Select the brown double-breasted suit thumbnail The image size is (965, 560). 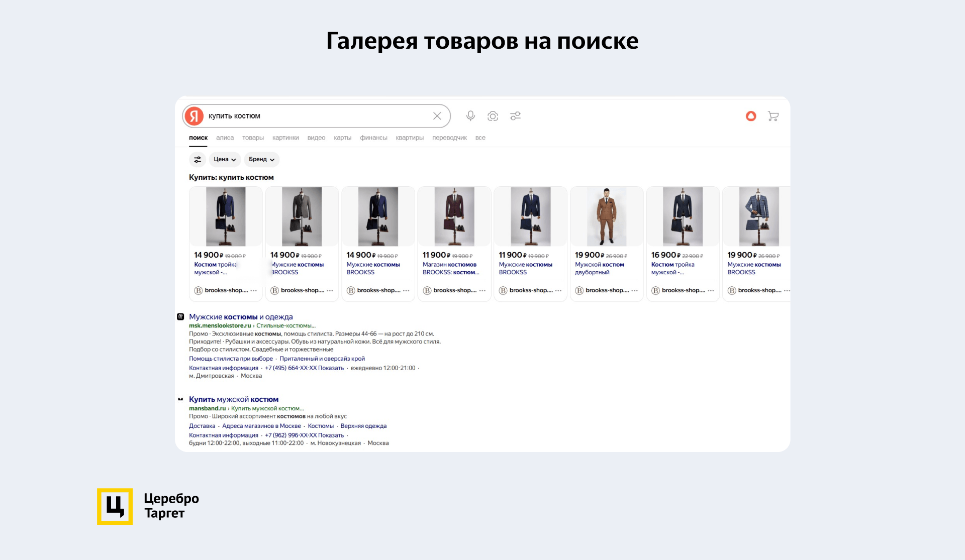pyautogui.click(x=607, y=216)
